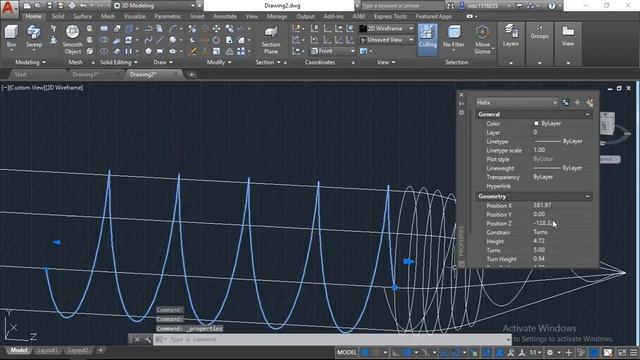Expand the Modify panel
This screenshot has height=360, width=640.
coord(219,62)
